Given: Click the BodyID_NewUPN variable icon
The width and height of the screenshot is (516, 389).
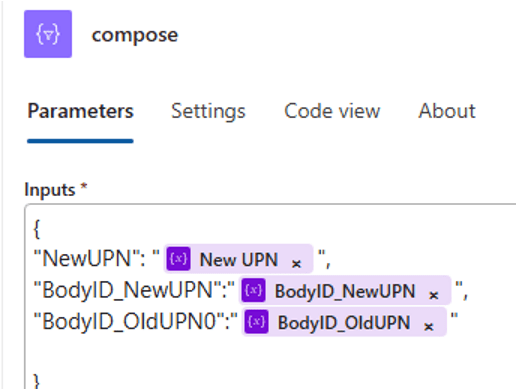Looking at the screenshot, I should point(253,290).
